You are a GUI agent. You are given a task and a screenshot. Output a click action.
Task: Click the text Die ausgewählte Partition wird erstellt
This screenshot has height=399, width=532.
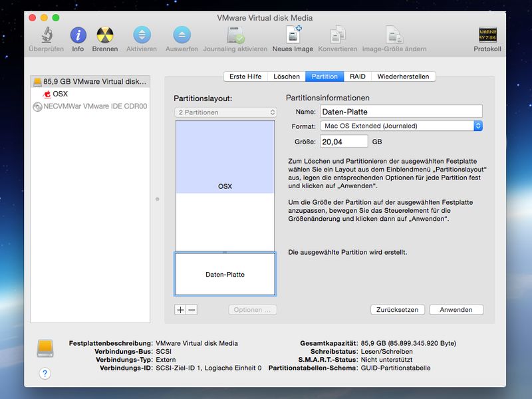click(347, 252)
